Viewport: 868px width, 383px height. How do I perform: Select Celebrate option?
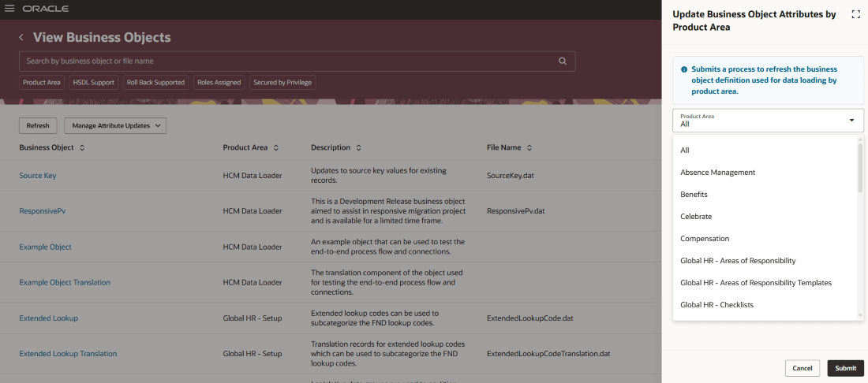coord(765,217)
